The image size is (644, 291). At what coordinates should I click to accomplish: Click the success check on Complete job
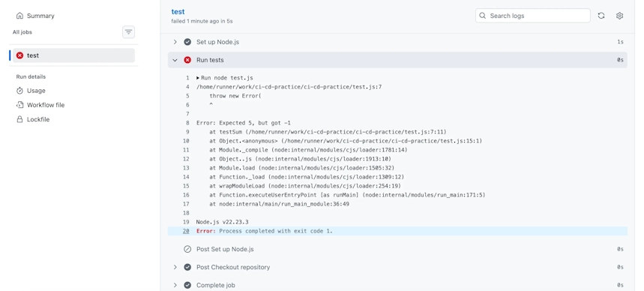[187, 285]
